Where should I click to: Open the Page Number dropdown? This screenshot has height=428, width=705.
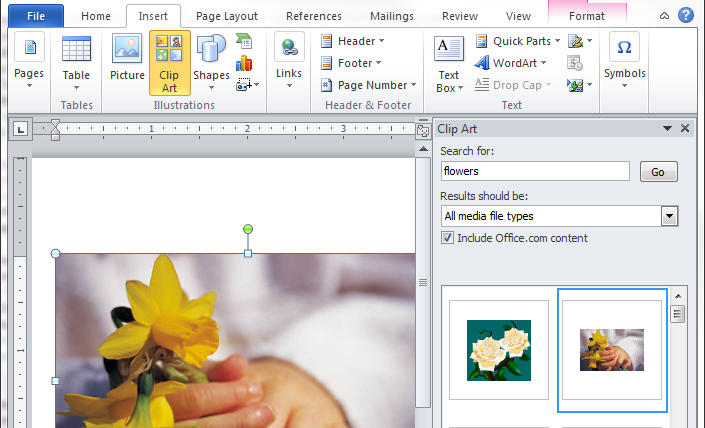pyautogui.click(x=368, y=85)
